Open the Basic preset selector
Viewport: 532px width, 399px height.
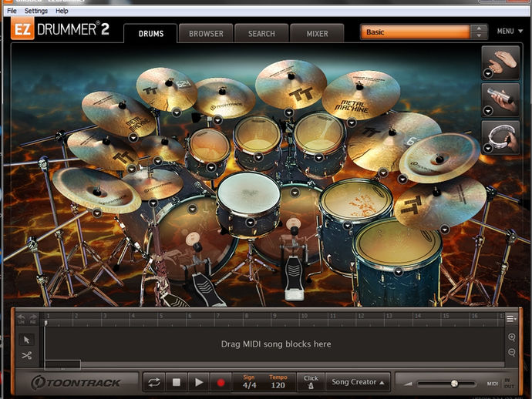click(415, 32)
